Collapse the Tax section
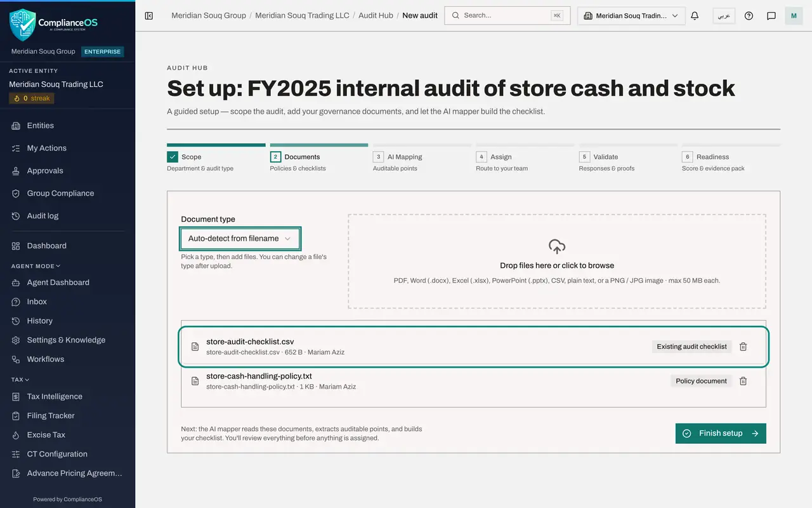The width and height of the screenshot is (812, 508). (19, 380)
